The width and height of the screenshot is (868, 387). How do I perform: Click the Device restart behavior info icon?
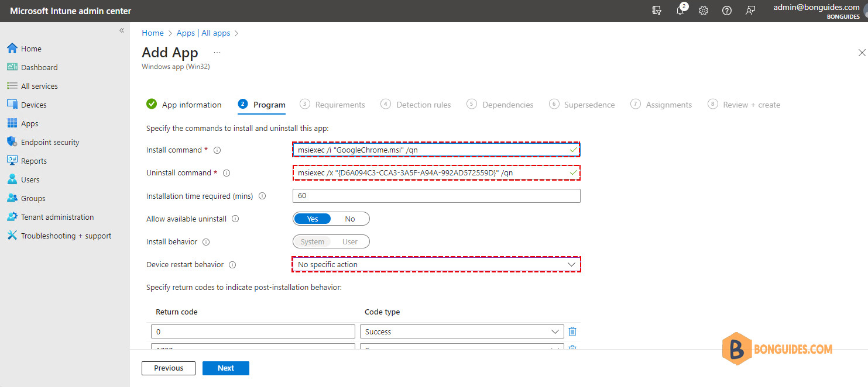tap(232, 265)
